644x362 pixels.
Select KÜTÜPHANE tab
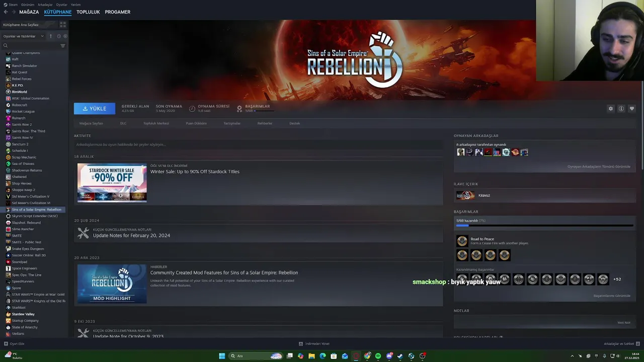tap(57, 12)
